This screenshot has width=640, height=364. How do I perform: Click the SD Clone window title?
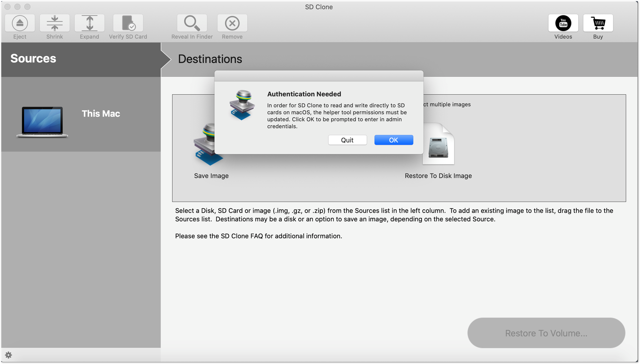pyautogui.click(x=319, y=7)
